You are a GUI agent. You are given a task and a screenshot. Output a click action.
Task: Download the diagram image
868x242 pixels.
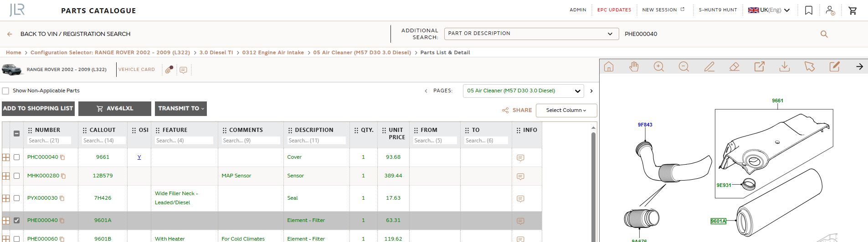[x=784, y=67]
